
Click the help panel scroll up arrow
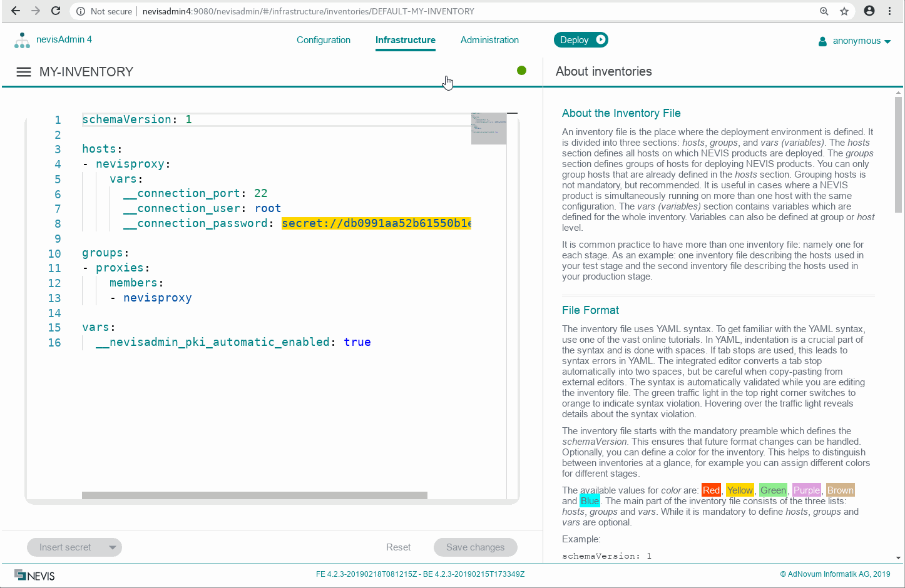[899, 92]
